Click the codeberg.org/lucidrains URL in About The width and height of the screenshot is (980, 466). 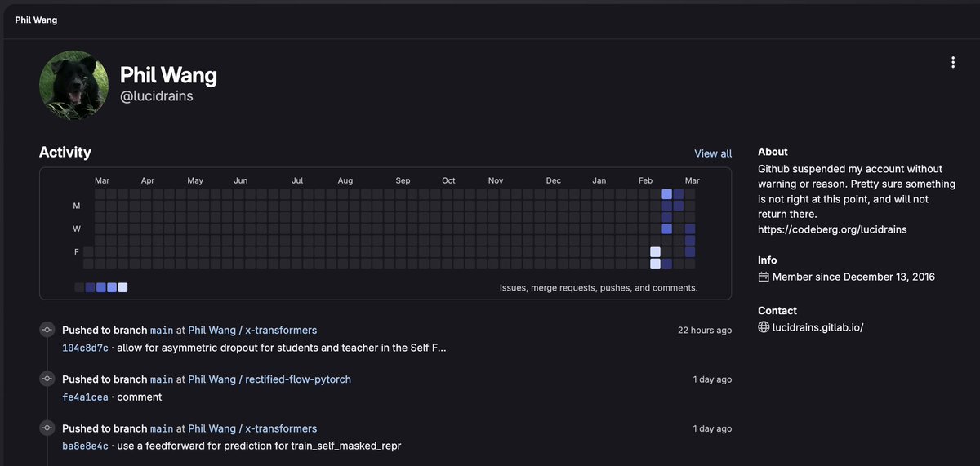coord(832,229)
